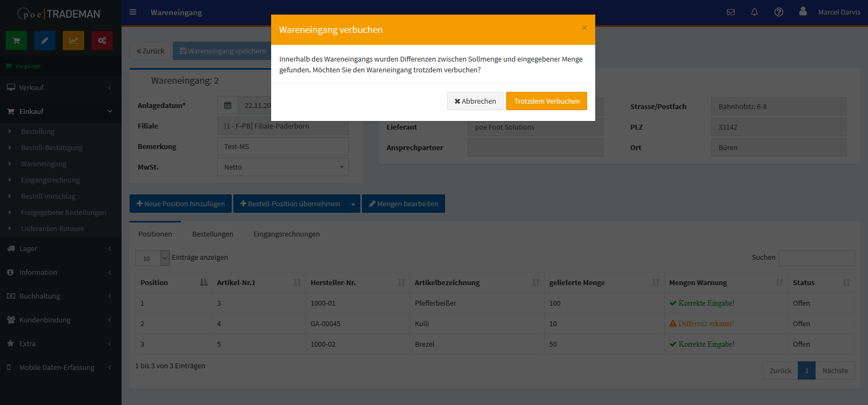Viewport: 868px width, 405px height.
Task: Open the entries per page dropdown
Action: (x=152, y=258)
